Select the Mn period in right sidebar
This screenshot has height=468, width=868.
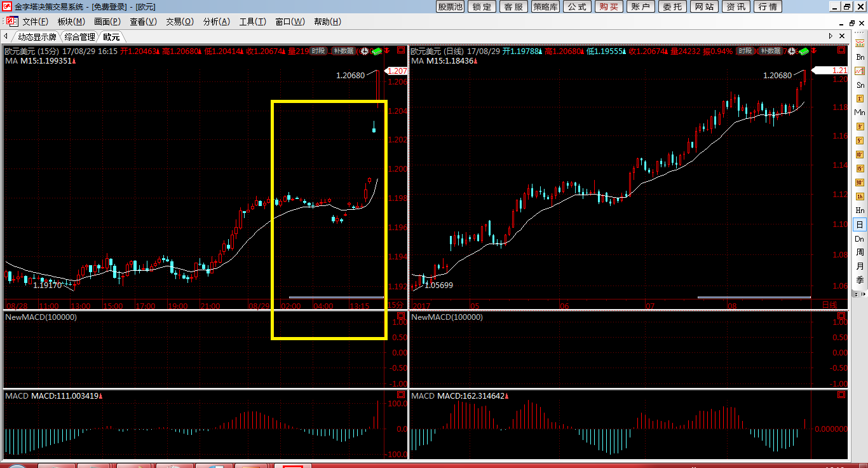[x=860, y=113]
